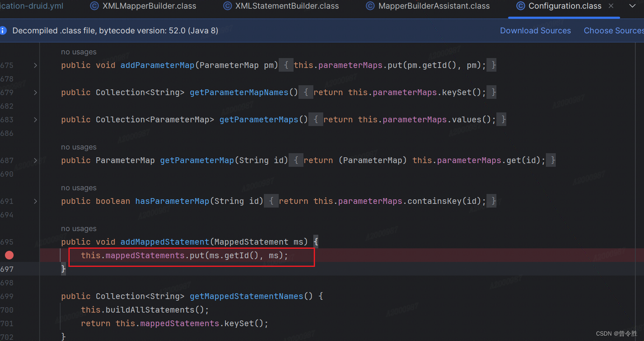Click the no usages hint above hasParameterMap
Image resolution: width=644 pixels, height=341 pixels.
[x=79, y=188]
